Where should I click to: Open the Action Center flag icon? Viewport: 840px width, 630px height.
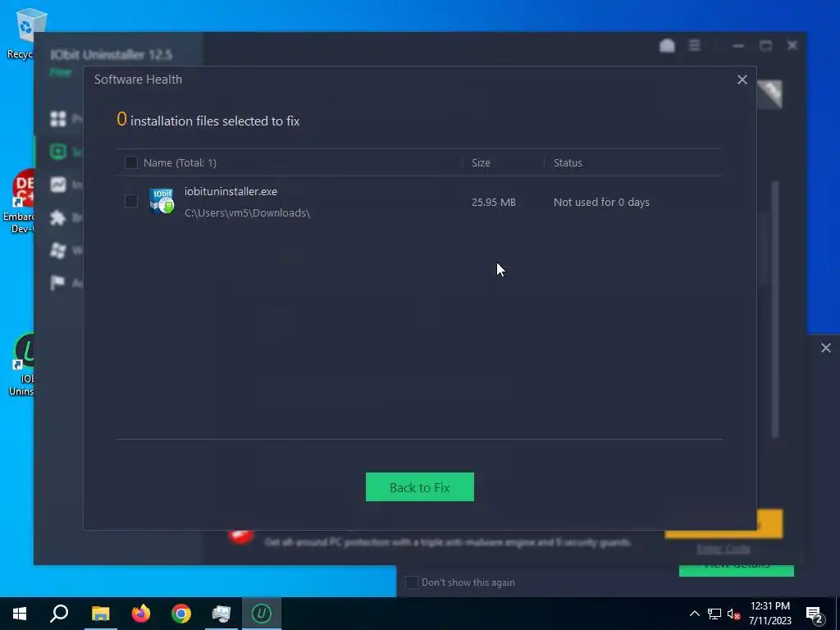tap(57, 282)
